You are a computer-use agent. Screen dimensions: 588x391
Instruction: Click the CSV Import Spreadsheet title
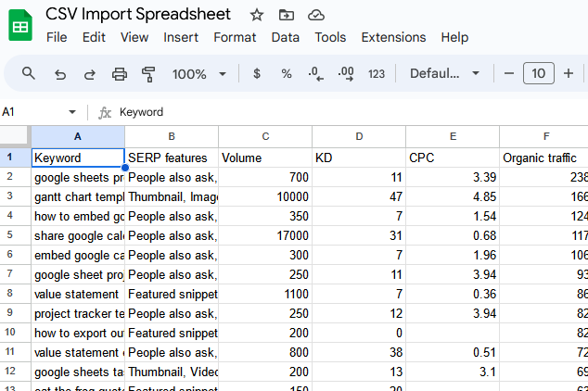[138, 15]
